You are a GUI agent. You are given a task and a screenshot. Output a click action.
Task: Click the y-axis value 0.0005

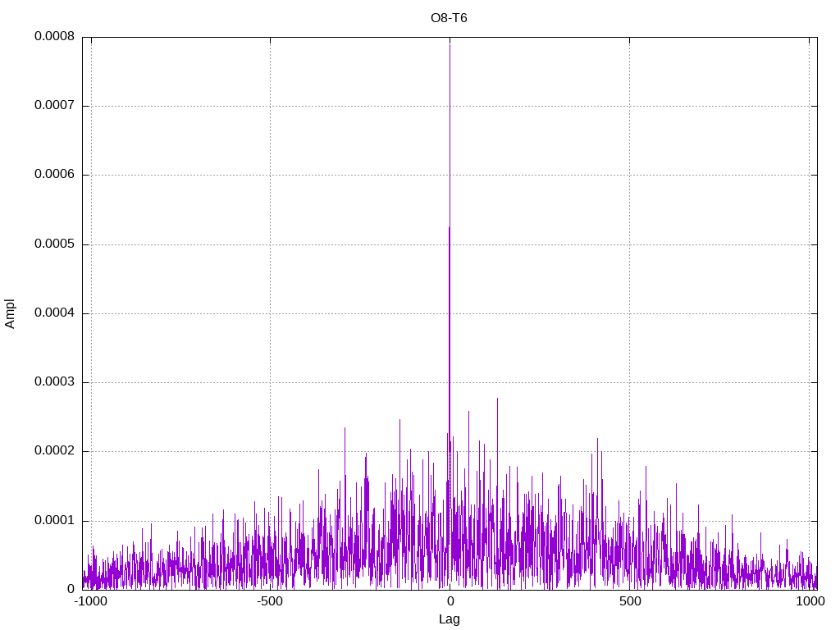(55, 244)
